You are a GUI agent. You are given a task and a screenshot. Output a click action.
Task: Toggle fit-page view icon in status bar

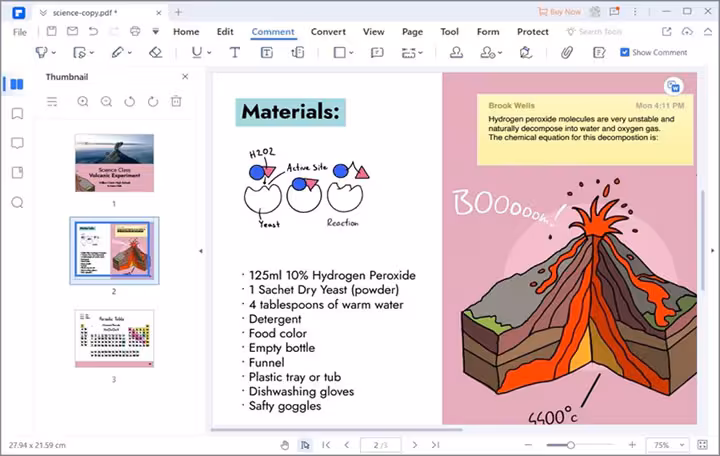pyautogui.click(x=703, y=445)
